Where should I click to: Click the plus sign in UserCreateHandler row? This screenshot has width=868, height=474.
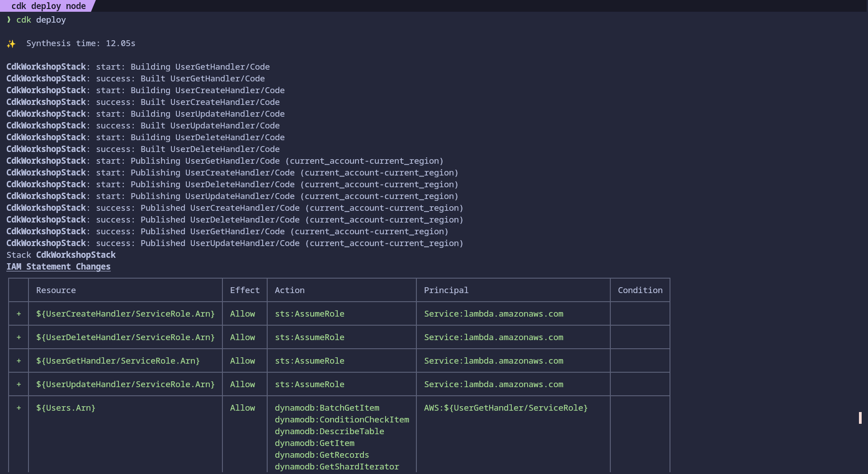point(19,314)
